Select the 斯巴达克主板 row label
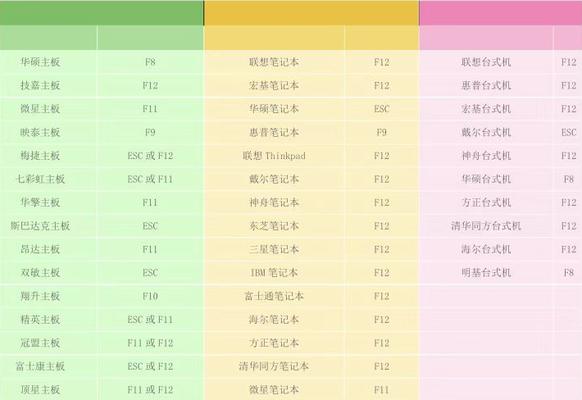This screenshot has height=400, width=582. pos(40,226)
